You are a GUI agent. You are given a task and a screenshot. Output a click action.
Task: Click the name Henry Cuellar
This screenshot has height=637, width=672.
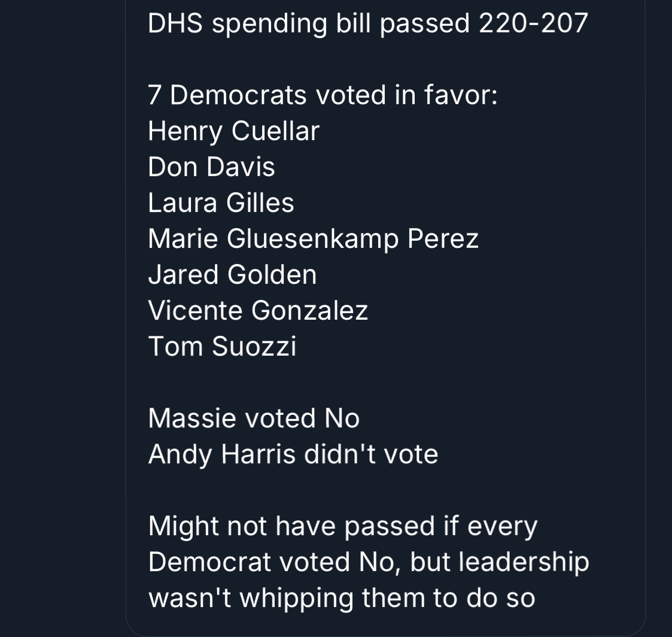point(233,131)
